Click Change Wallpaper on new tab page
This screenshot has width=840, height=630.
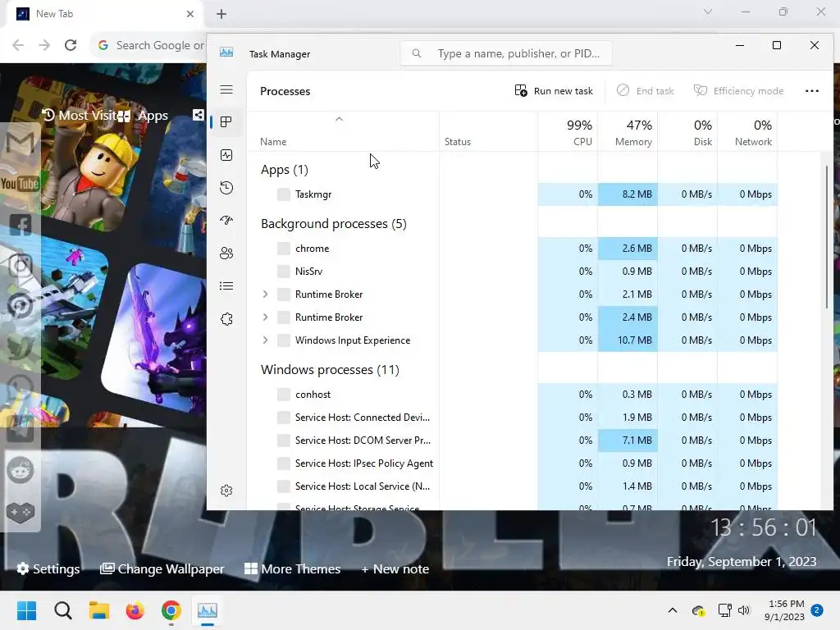click(162, 569)
